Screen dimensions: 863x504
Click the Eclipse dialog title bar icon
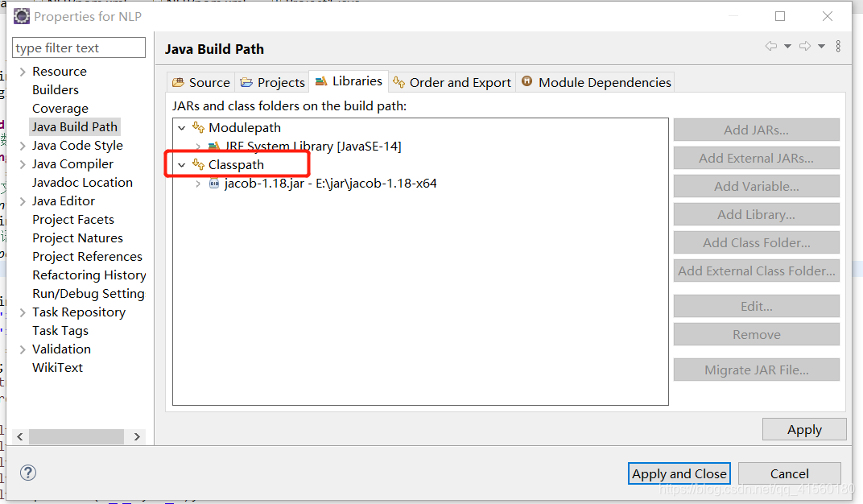pyautogui.click(x=21, y=15)
